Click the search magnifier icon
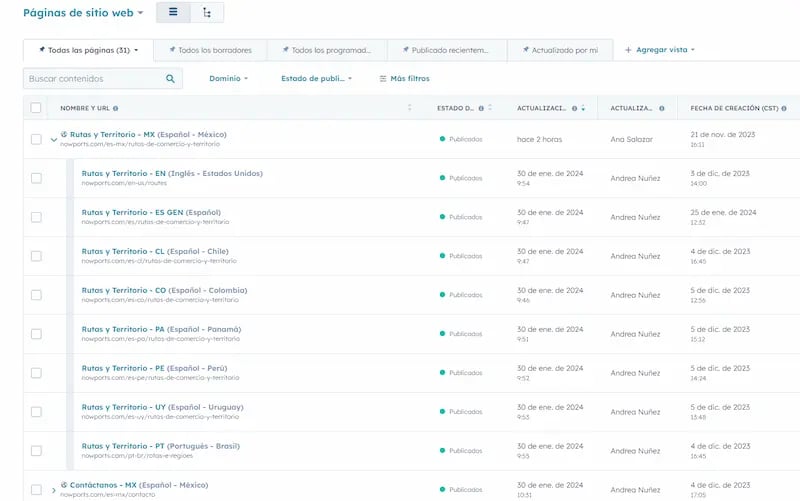 click(171, 78)
